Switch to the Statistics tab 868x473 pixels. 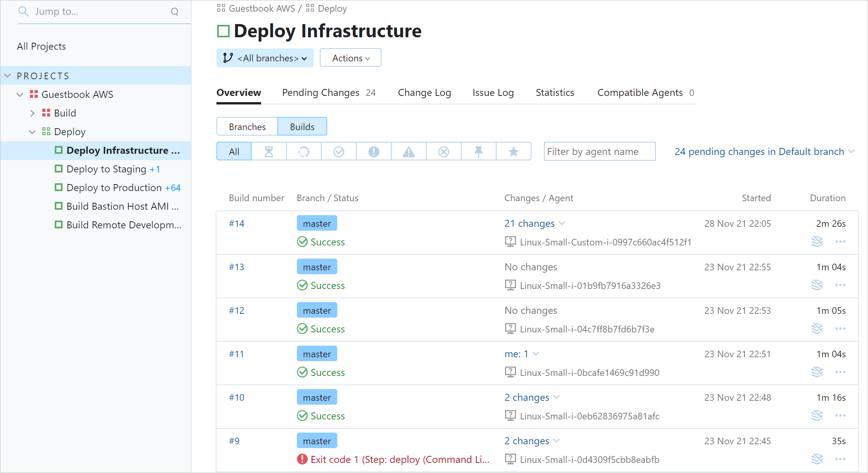click(555, 92)
